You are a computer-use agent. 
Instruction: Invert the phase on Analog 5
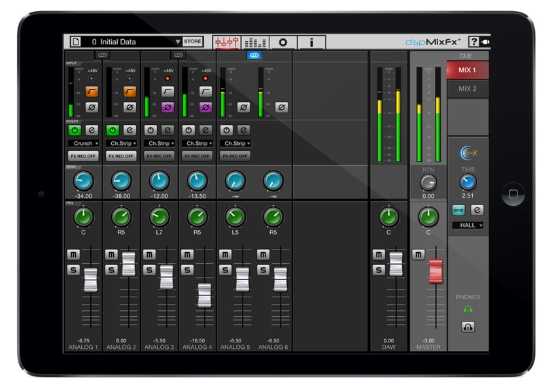(243, 107)
